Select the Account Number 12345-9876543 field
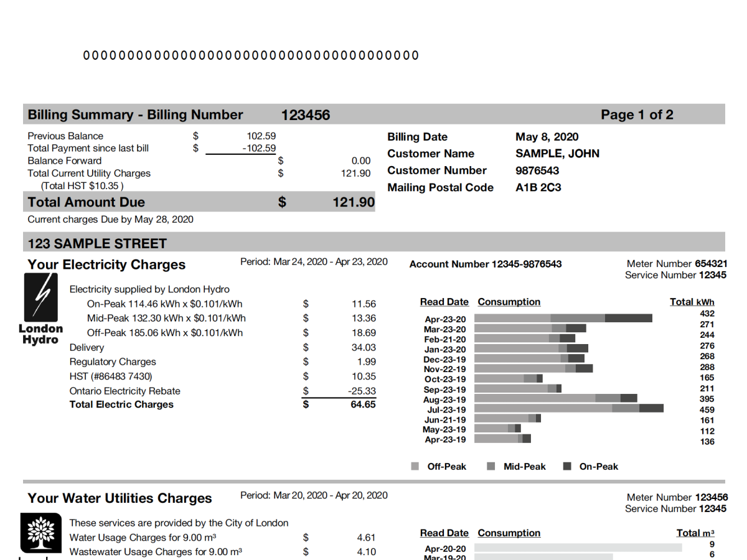747x560 pixels. [x=485, y=264]
